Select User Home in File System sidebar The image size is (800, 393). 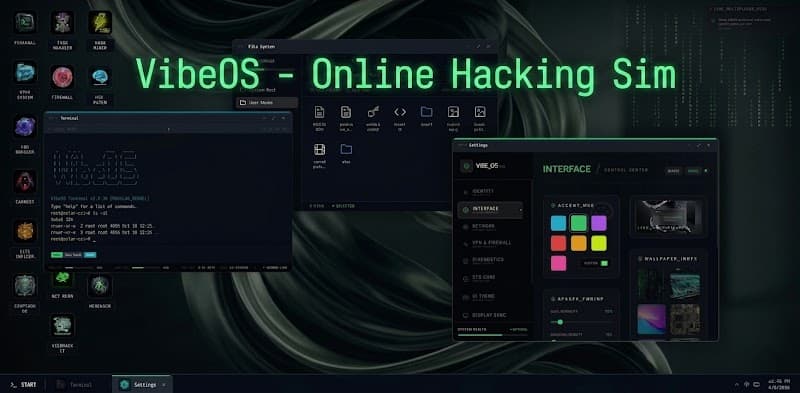[x=267, y=103]
